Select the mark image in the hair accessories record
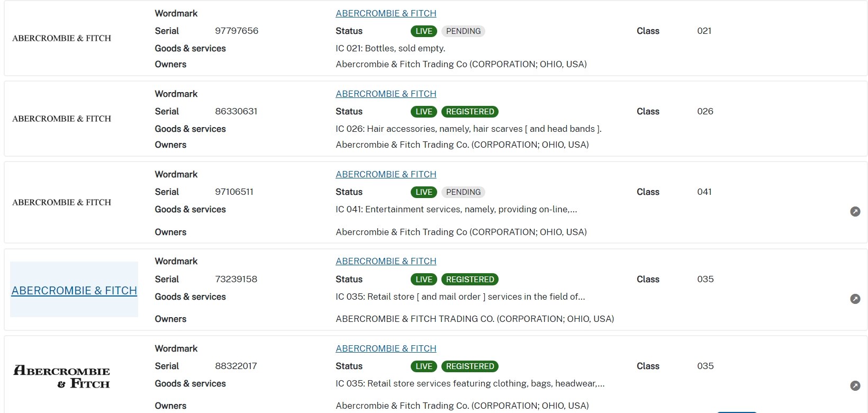The height and width of the screenshot is (413, 868). click(x=62, y=119)
